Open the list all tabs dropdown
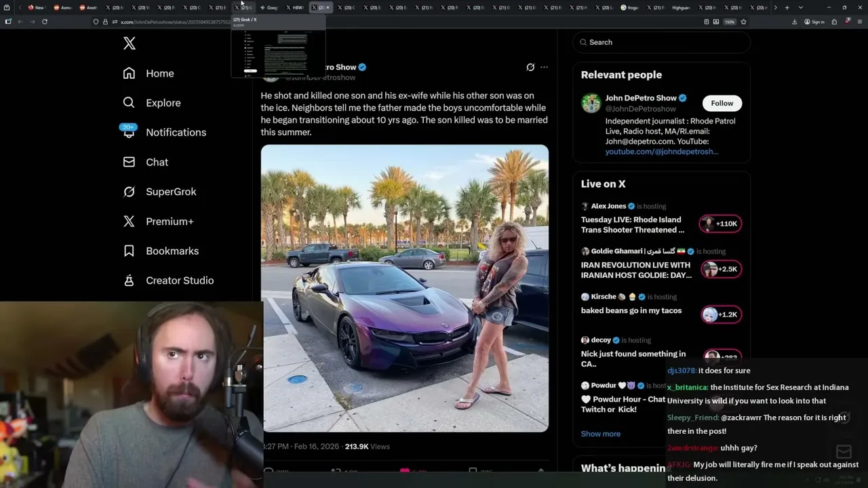This screenshot has height=488, width=868. pyautogui.click(x=801, y=7)
